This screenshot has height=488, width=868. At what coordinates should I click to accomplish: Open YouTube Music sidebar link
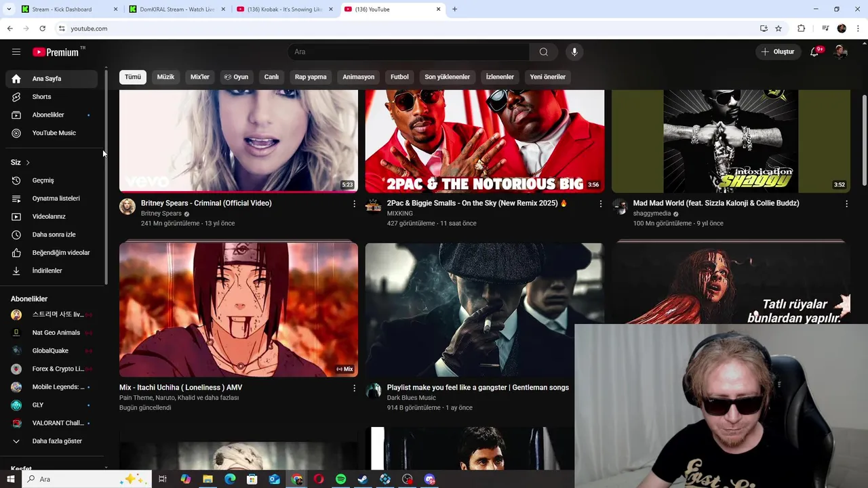tap(52, 133)
